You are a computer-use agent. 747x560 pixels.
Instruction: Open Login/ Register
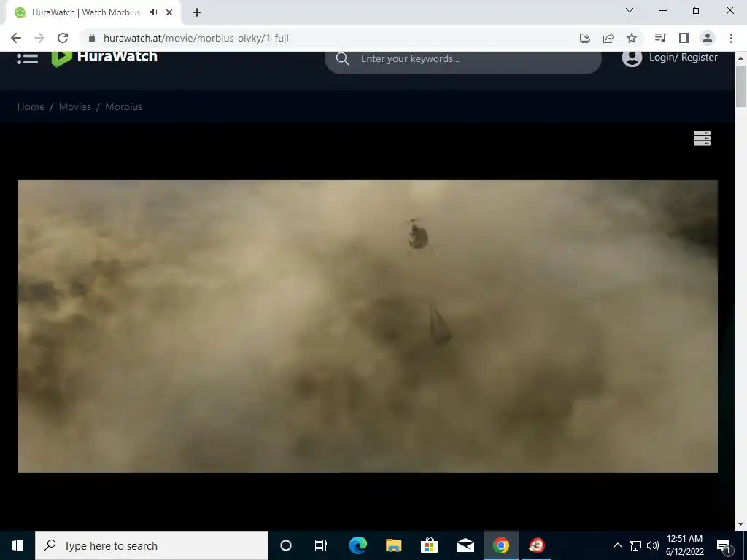683,57
